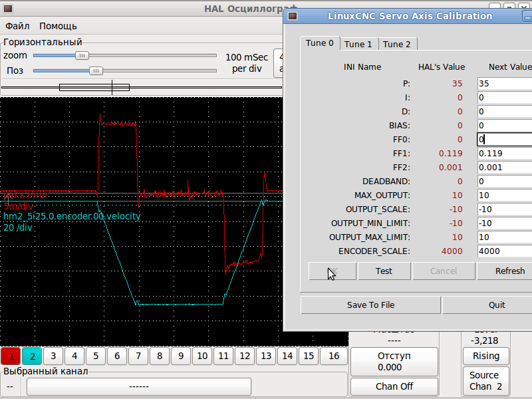Click the OUTPUT_MIN_LIMIT next value field

pos(505,223)
